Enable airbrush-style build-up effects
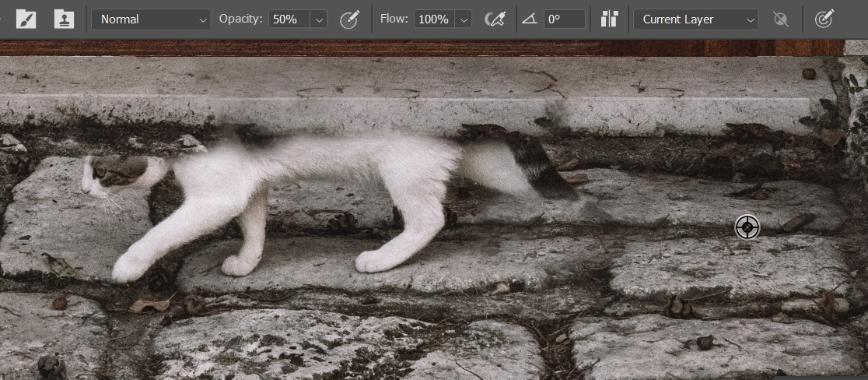868x380 pixels. (x=494, y=19)
